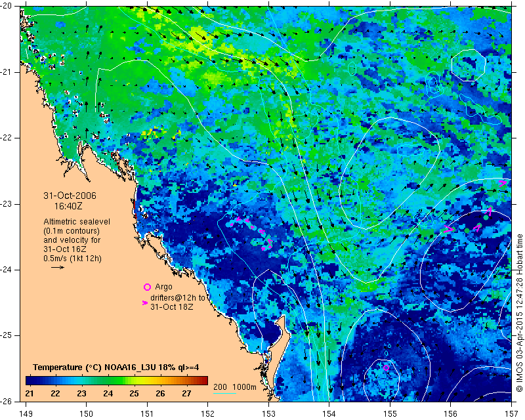
Task: Click the time label 16:40Z
Action: point(68,206)
